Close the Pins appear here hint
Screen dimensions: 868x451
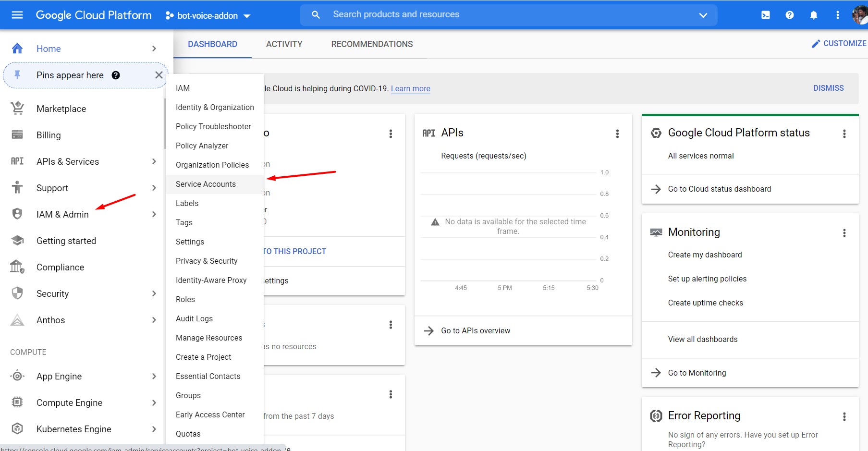click(159, 75)
